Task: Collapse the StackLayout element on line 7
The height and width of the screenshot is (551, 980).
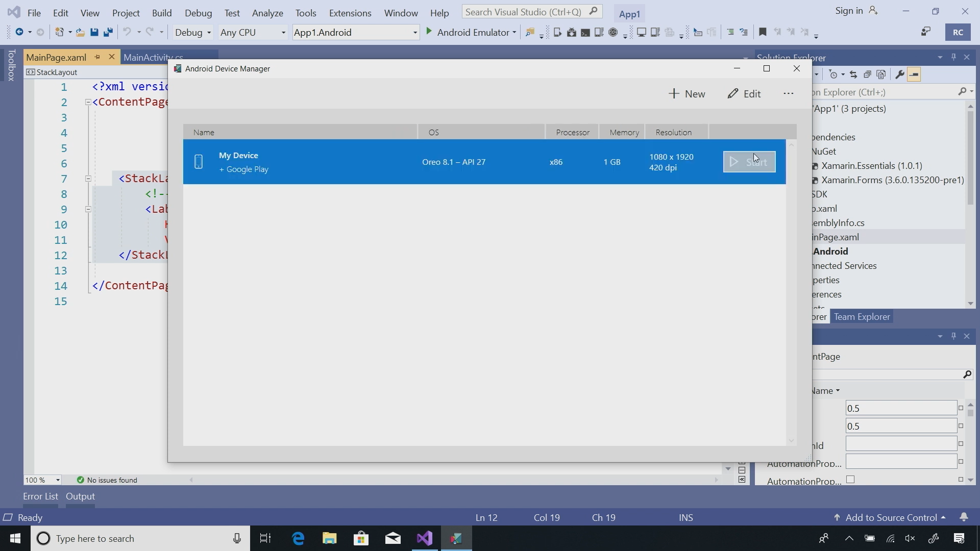Action: [x=88, y=179]
